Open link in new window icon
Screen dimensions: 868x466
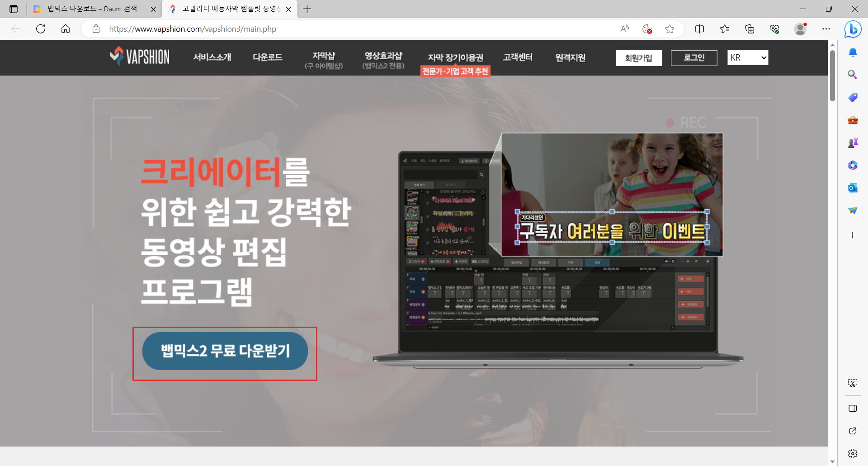coord(853,431)
